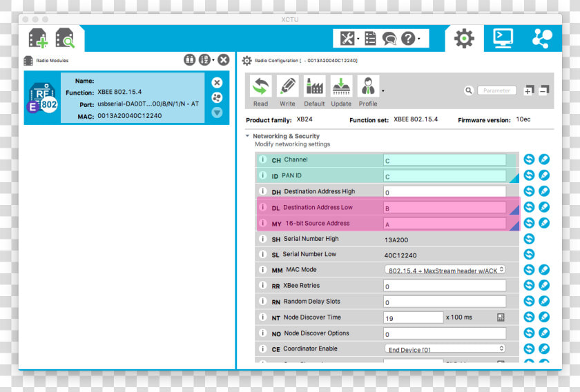Edit Destination Address Low field
The height and width of the screenshot is (392, 580).
445,208
